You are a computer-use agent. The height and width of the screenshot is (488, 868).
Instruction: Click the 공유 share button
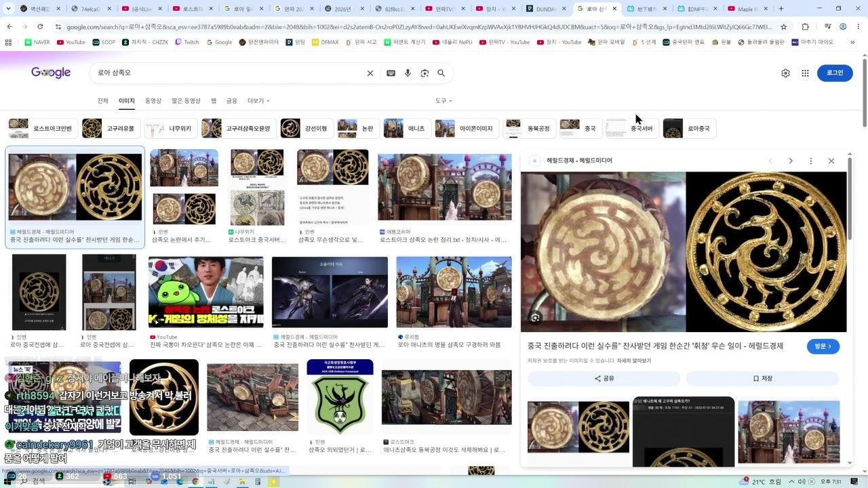(x=604, y=378)
